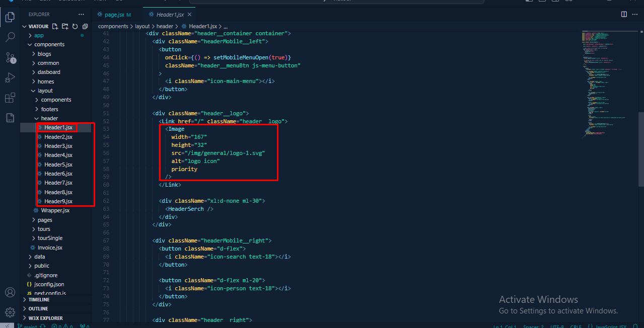Image resolution: width=644 pixels, height=328 pixels.
Task: Split the editor to the right
Action: (x=624, y=15)
